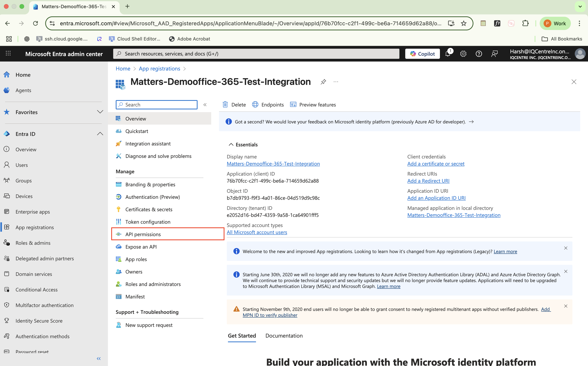This screenshot has height=366, width=588.
Task: Collapse the Essentials section
Action: tap(231, 144)
